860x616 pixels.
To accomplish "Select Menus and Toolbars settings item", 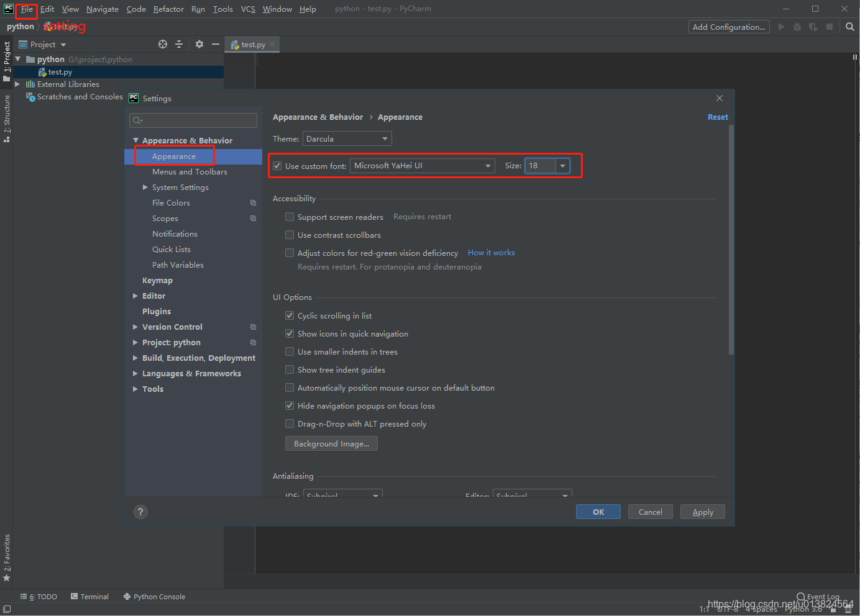I will (190, 172).
